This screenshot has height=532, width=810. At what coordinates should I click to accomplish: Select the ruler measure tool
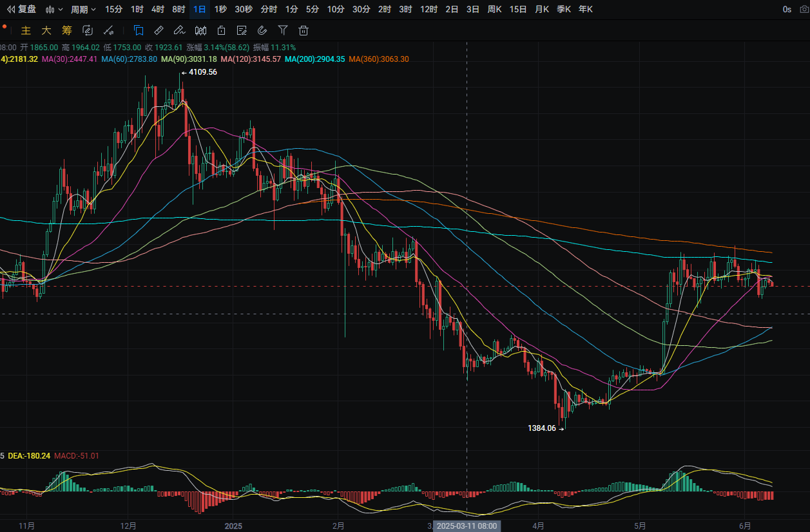[x=159, y=30]
